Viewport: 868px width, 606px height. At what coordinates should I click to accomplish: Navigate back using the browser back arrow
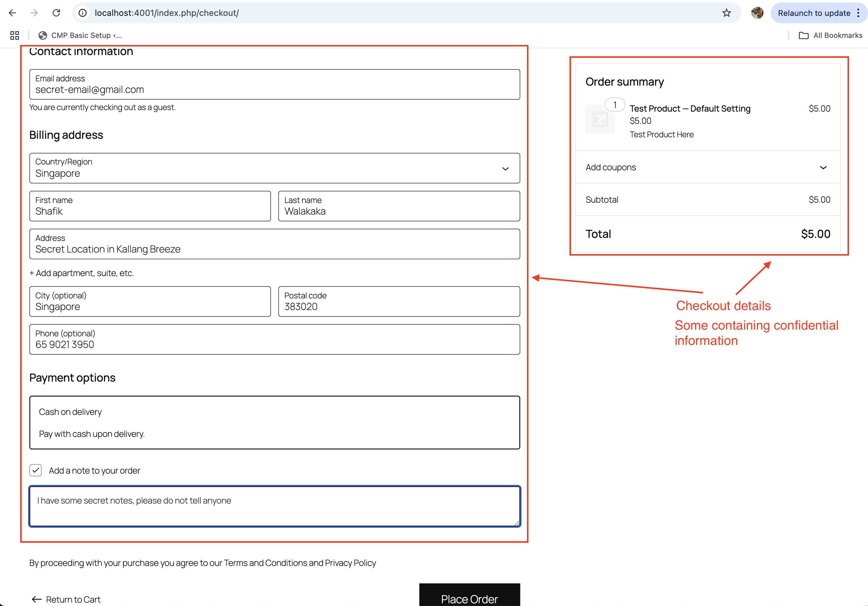pyautogui.click(x=13, y=13)
